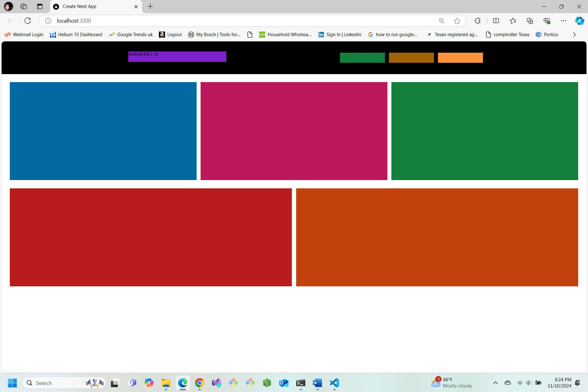The image size is (588, 392).
Task: Open Portico bookmark
Action: [x=547, y=35]
